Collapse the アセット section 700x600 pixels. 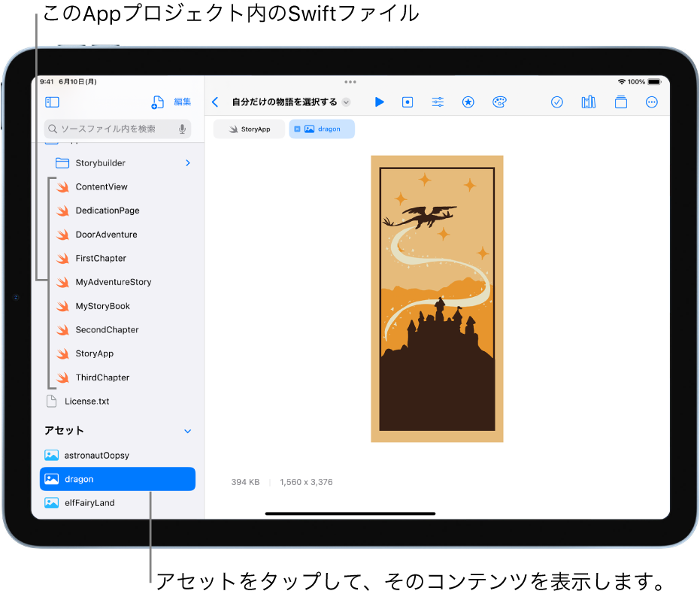187,432
